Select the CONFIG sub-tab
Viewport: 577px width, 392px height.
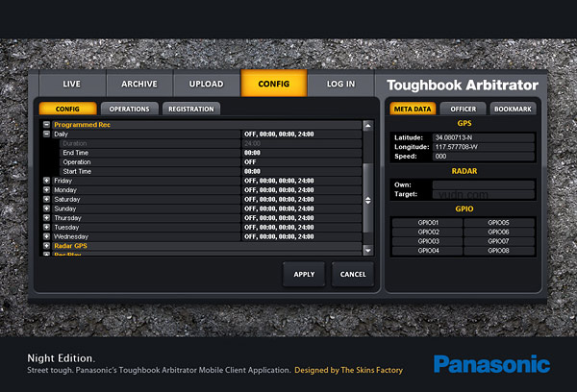point(67,109)
